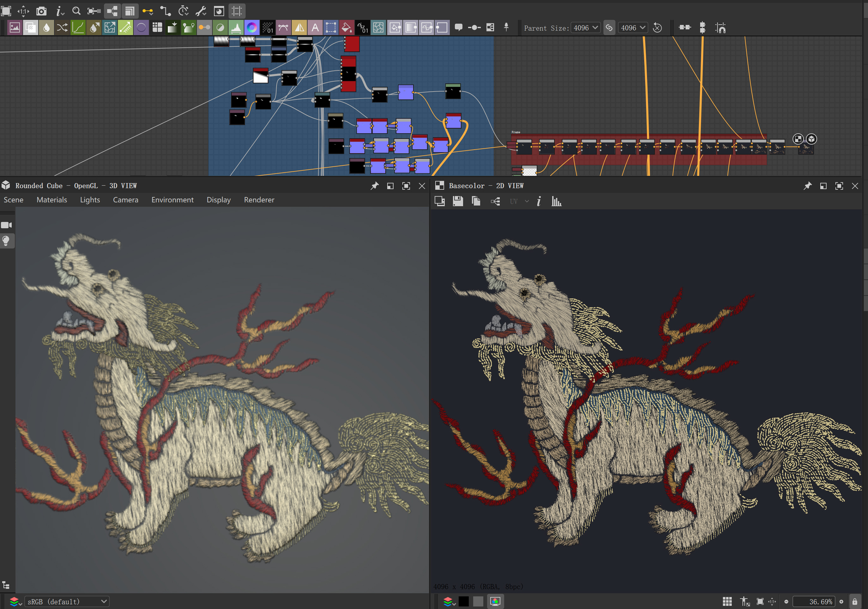Pin the Rounded Cube 3D view
This screenshot has height=609, width=868.
[374, 186]
